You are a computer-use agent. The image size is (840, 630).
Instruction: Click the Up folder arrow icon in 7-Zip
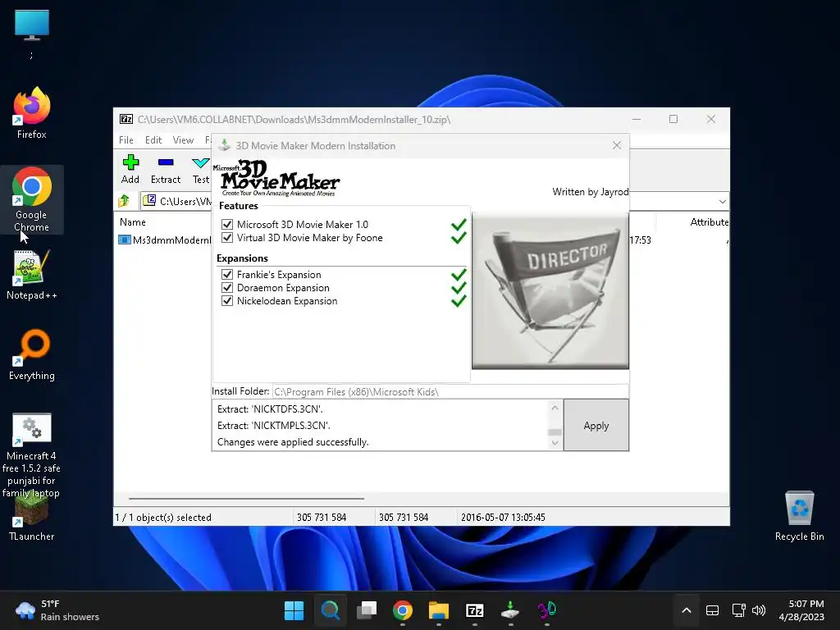[x=125, y=201]
